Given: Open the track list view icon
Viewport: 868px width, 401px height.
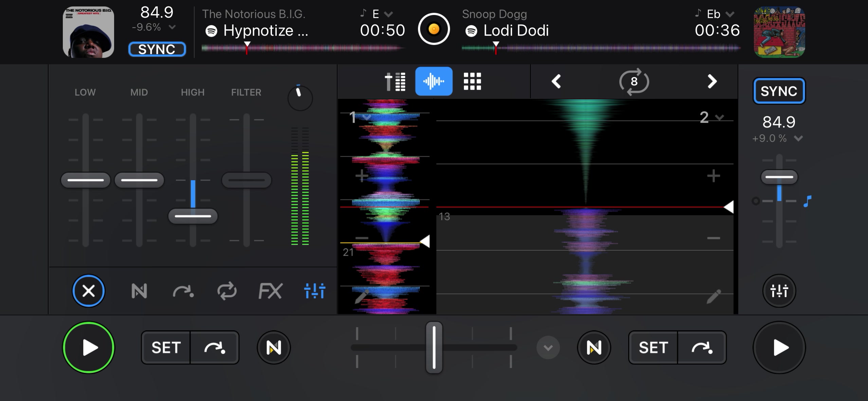Looking at the screenshot, I should click(x=395, y=82).
